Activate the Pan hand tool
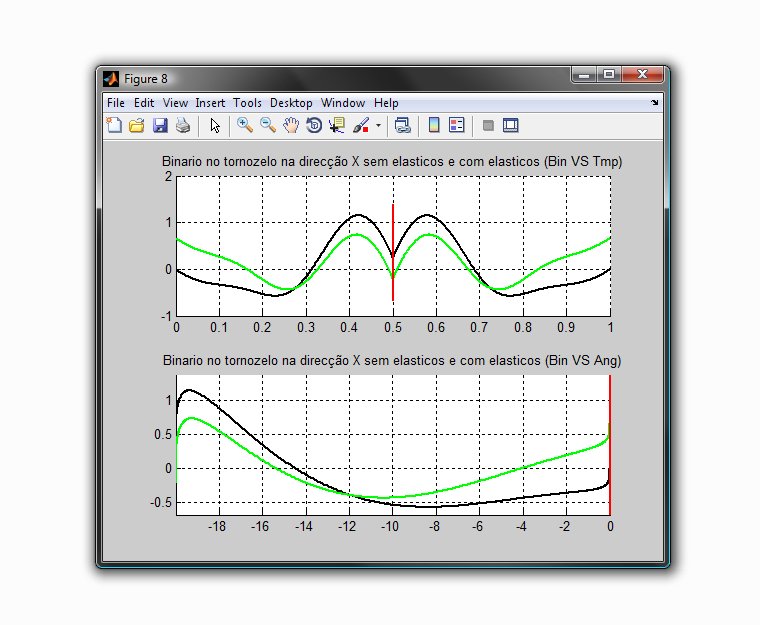The width and height of the screenshot is (760, 625). point(291,126)
